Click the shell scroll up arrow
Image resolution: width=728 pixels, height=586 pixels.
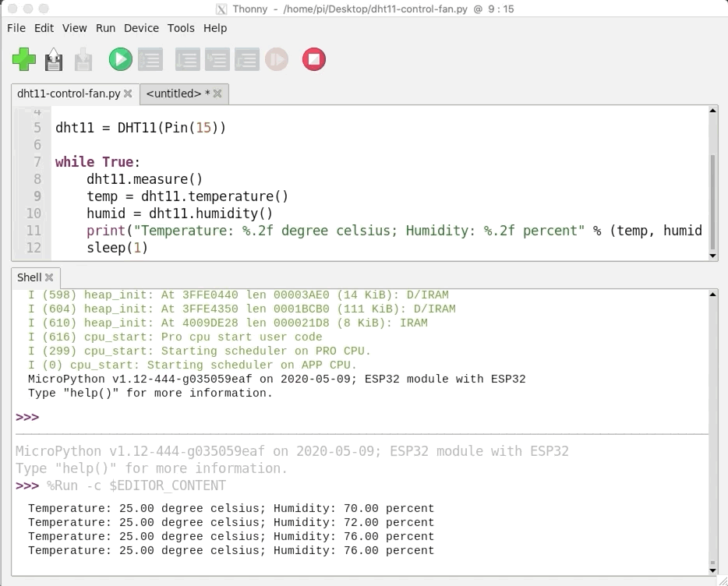coord(712,295)
